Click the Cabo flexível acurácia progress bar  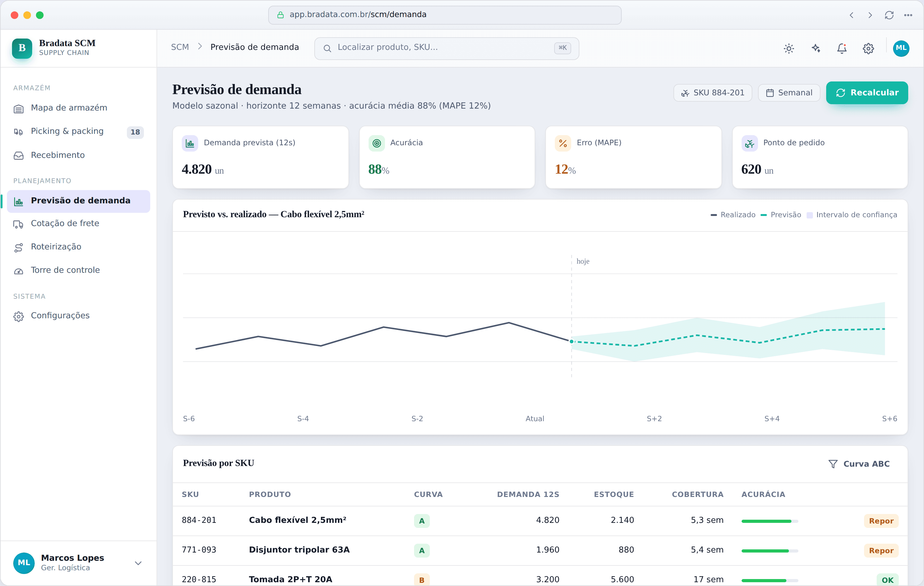pyautogui.click(x=769, y=521)
